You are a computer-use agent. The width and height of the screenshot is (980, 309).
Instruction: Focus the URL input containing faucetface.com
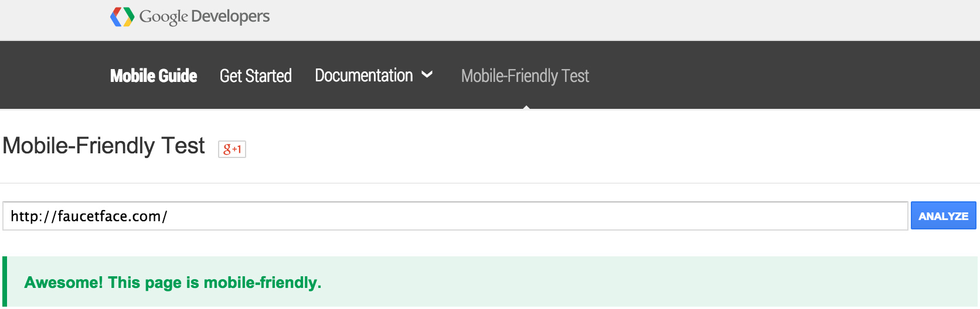tap(455, 216)
